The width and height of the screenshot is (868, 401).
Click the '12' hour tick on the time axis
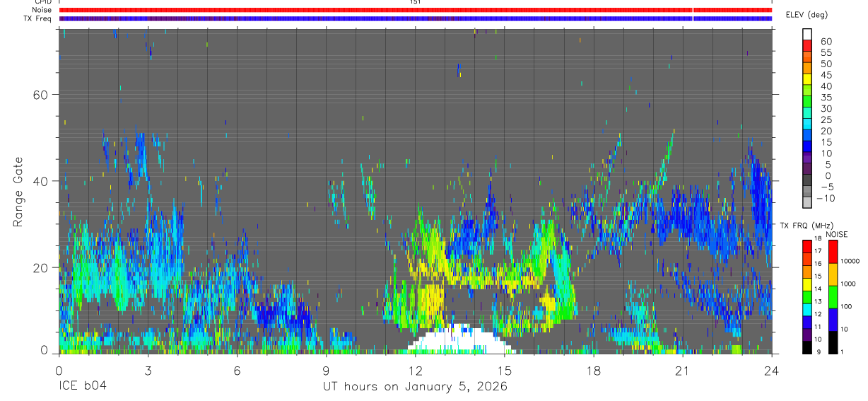point(415,371)
